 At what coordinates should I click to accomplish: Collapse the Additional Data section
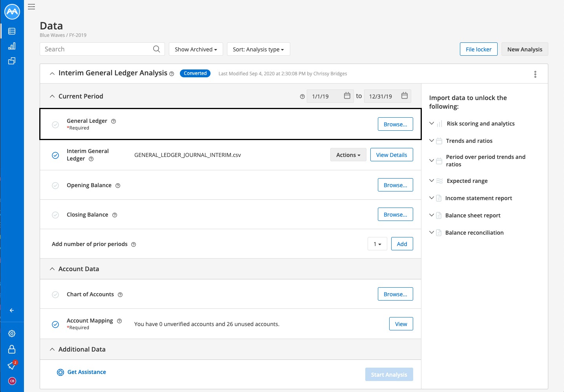[52, 349]
